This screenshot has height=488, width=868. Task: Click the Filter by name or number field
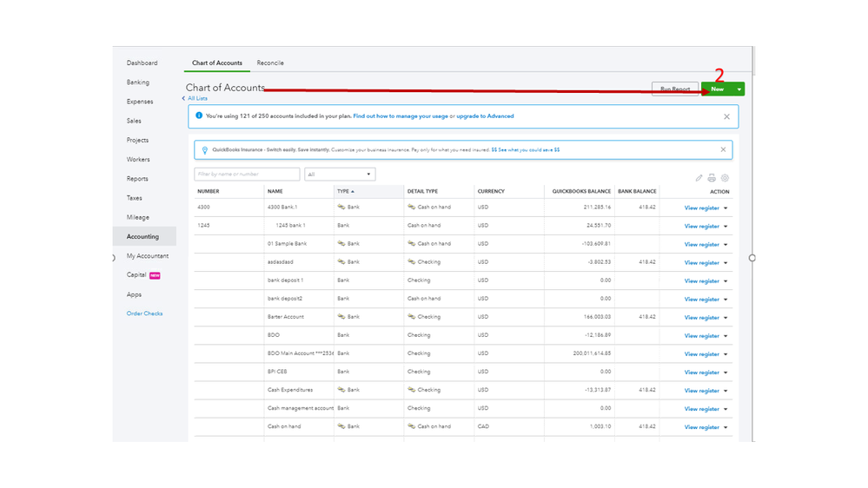247,175
